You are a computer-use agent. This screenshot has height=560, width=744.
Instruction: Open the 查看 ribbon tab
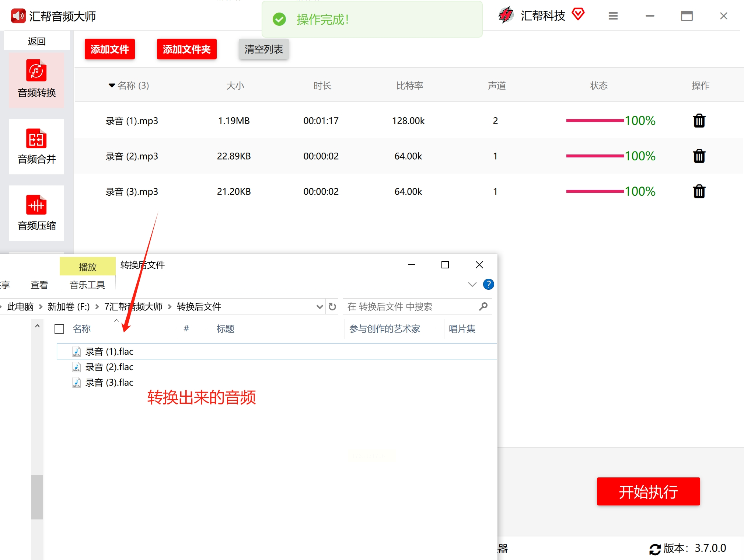[39, 285]
